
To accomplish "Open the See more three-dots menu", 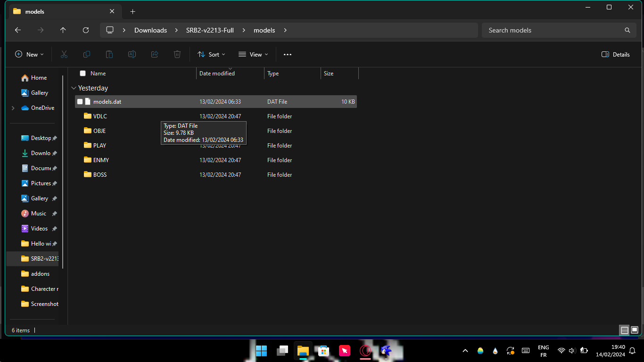I will (x=288, y=54).
